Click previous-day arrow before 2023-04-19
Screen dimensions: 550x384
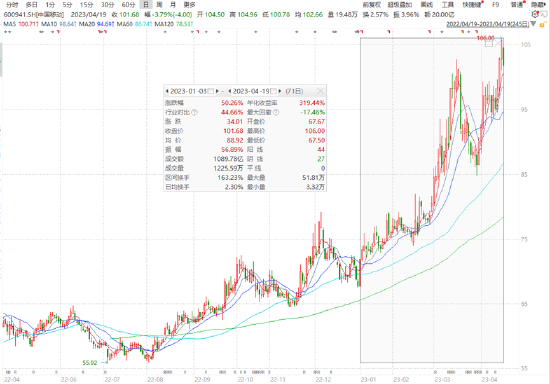229,91
